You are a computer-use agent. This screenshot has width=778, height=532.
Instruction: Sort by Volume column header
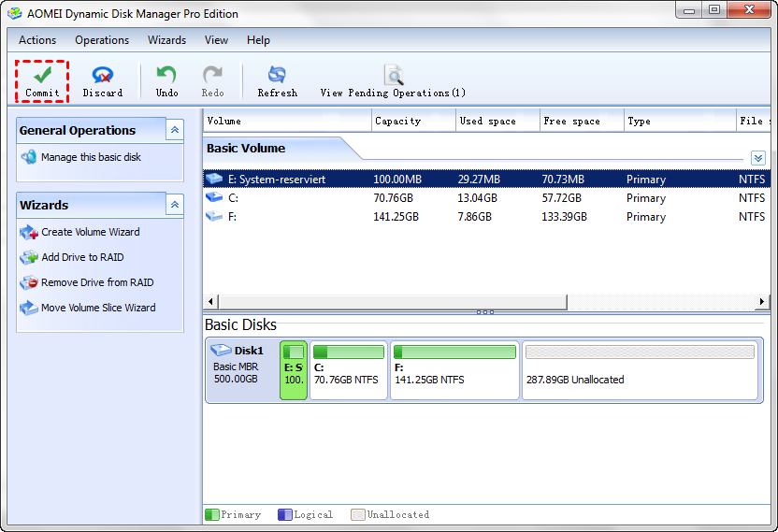[x=287, y=121]
